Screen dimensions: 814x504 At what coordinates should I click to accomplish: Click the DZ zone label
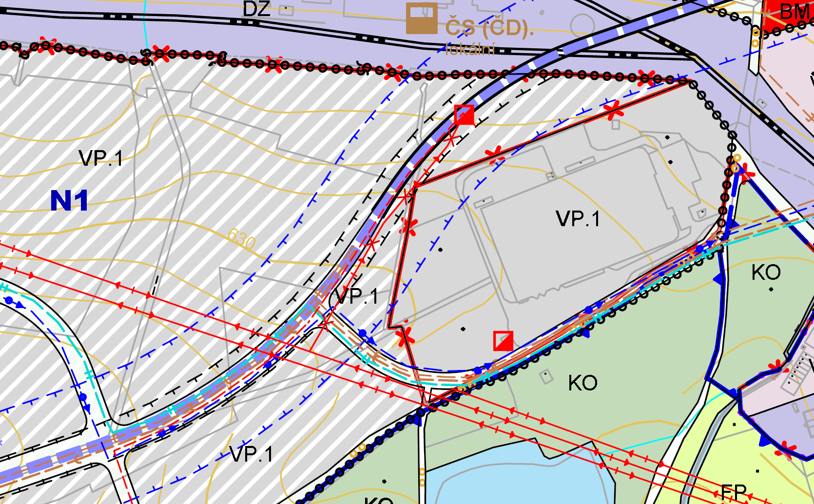256,9
